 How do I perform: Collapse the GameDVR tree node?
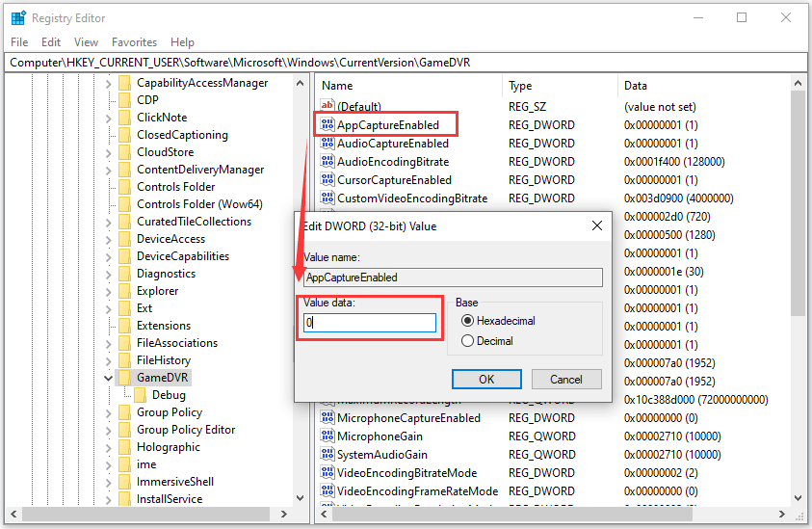108,378
